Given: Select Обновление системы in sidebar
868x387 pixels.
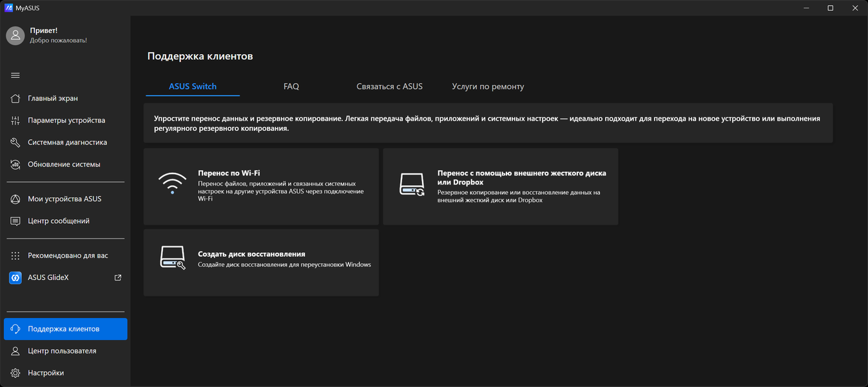Looking at the screenshot, I should pyautogui.click(x=65, y=164).
